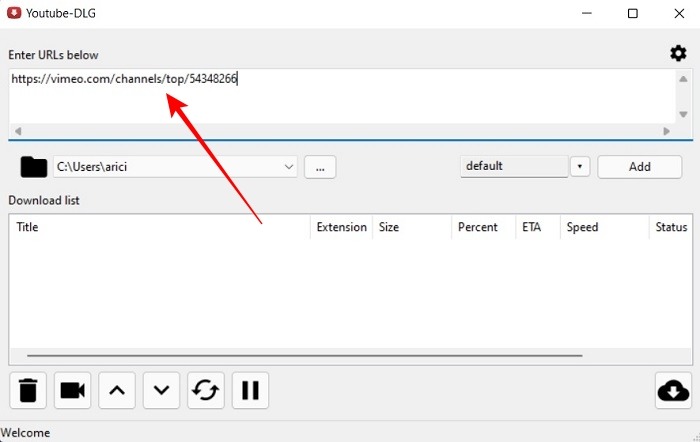Click URL box scroll right arrow
The width and height of the screenshot is (700, 442).
coord(667,131)
